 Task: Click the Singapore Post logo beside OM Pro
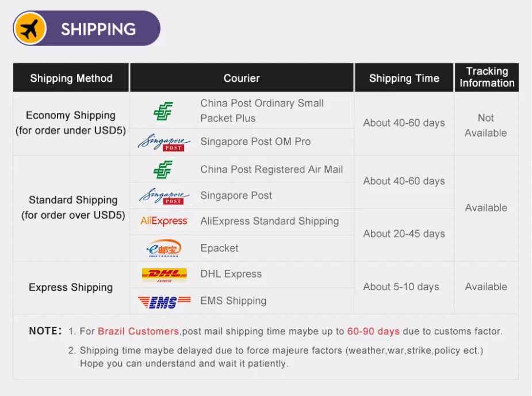[164, 142]
